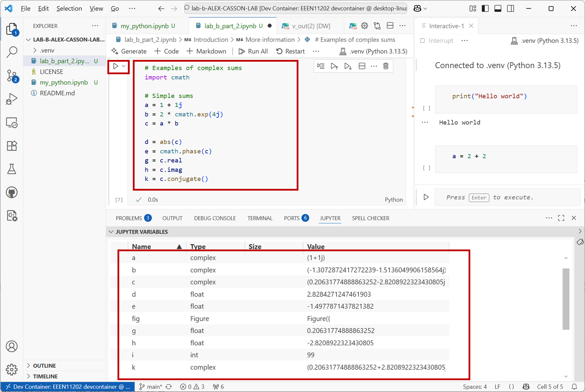Open the GitHub panel in activity bar

[x=12, y=192]
